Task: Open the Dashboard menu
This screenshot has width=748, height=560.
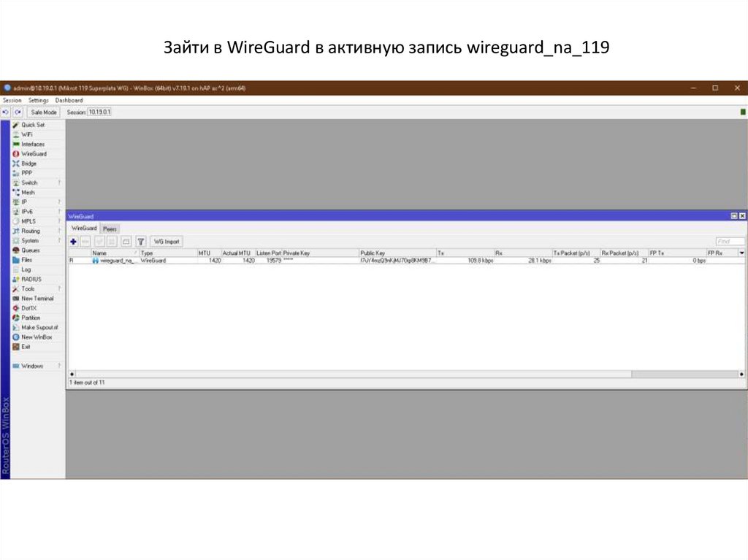Action: [69, 100]
